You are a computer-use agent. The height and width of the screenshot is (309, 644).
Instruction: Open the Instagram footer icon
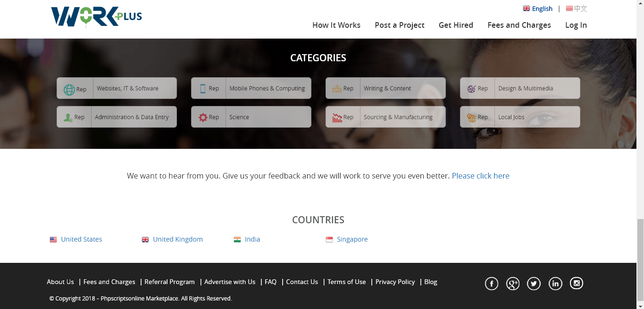577,284
